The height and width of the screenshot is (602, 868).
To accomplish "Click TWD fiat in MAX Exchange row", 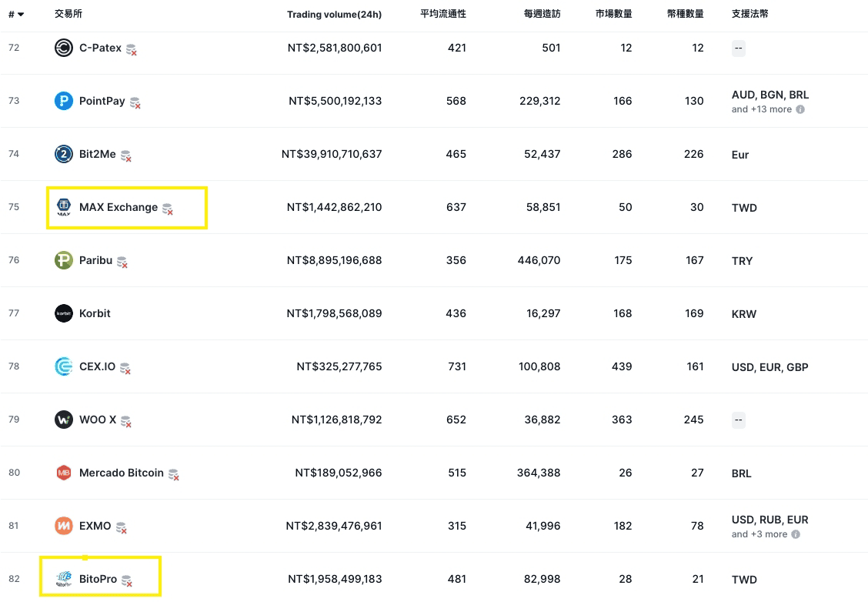I will click(744, 208).
